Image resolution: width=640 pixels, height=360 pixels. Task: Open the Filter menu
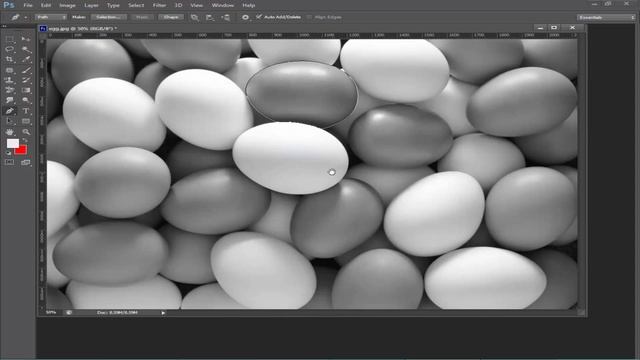point(159,5)
